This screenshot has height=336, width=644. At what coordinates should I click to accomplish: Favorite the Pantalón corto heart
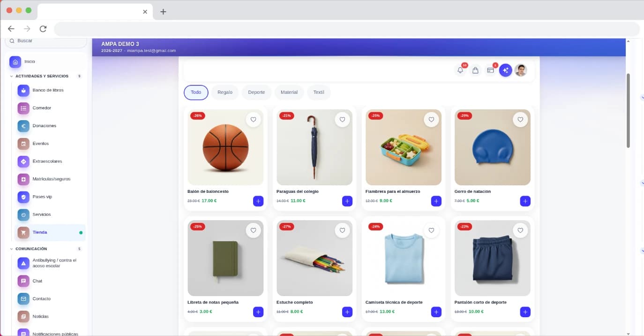click(x=520, y=230)
